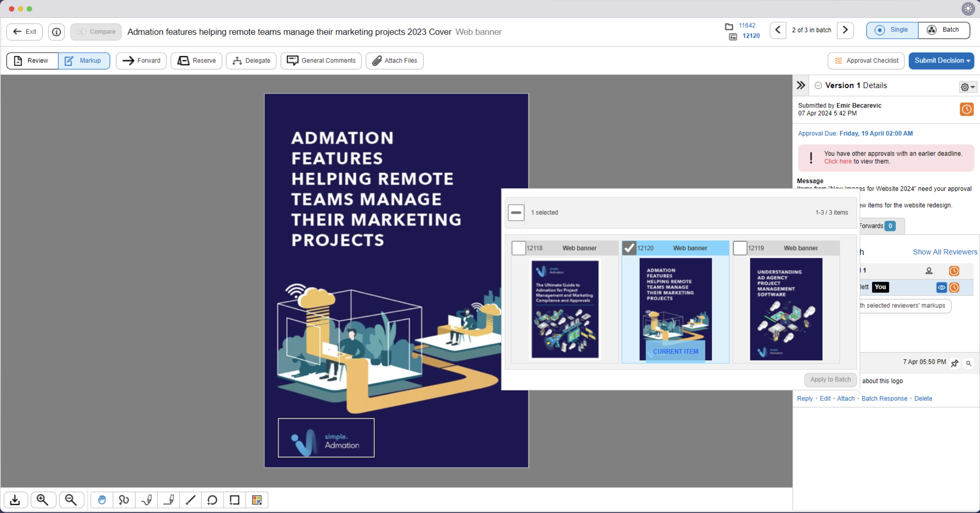
Task: Click the magnifier icon on the comment
Action: [x=969, y=364]
